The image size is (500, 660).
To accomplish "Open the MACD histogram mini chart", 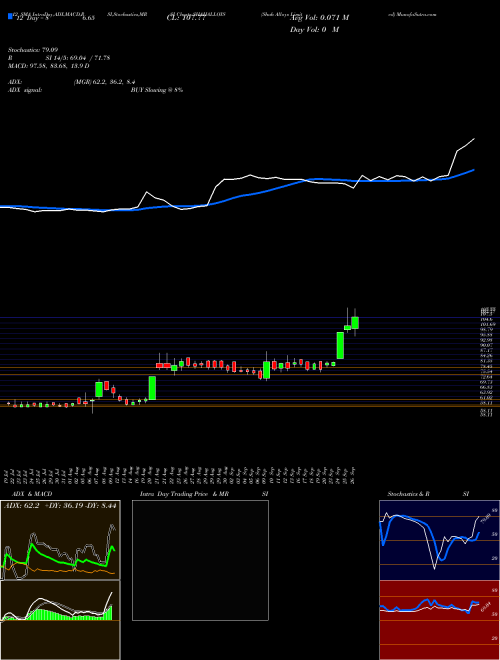I will click(61, 620).
